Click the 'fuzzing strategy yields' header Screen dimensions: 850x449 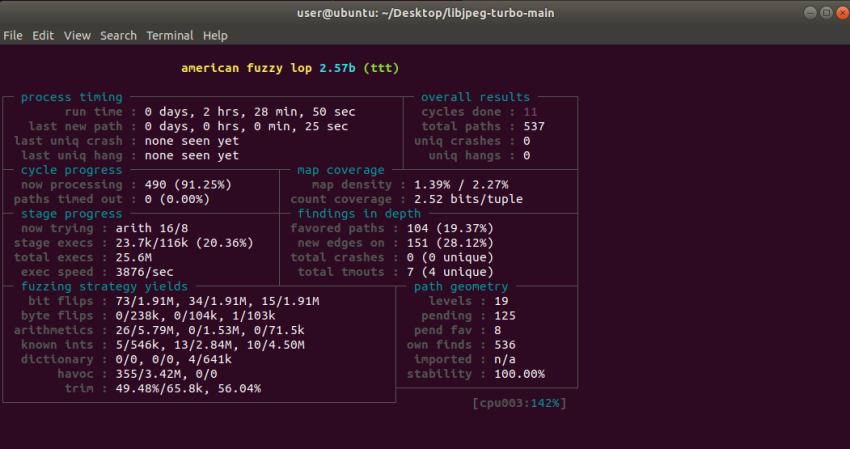coord(105,286)
